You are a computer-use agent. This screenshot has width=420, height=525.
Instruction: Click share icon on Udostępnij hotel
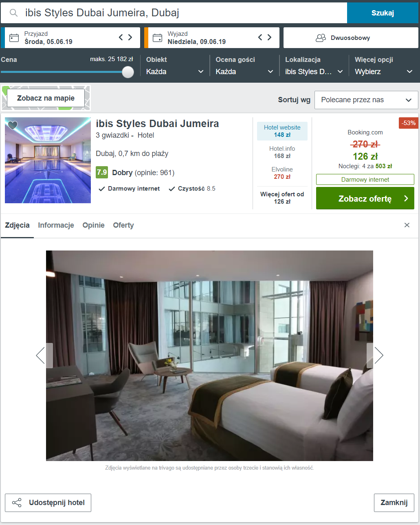click(17, 503)
